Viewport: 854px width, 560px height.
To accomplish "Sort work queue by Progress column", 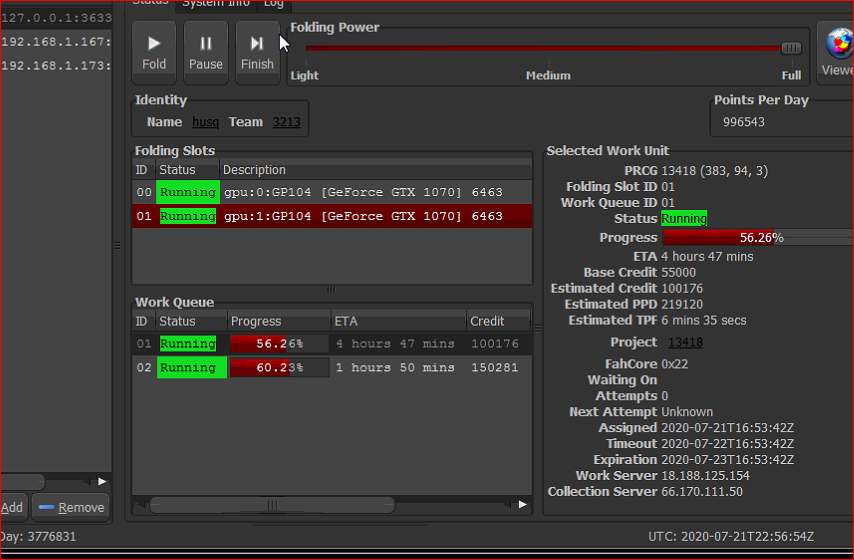I will [279, 321].
